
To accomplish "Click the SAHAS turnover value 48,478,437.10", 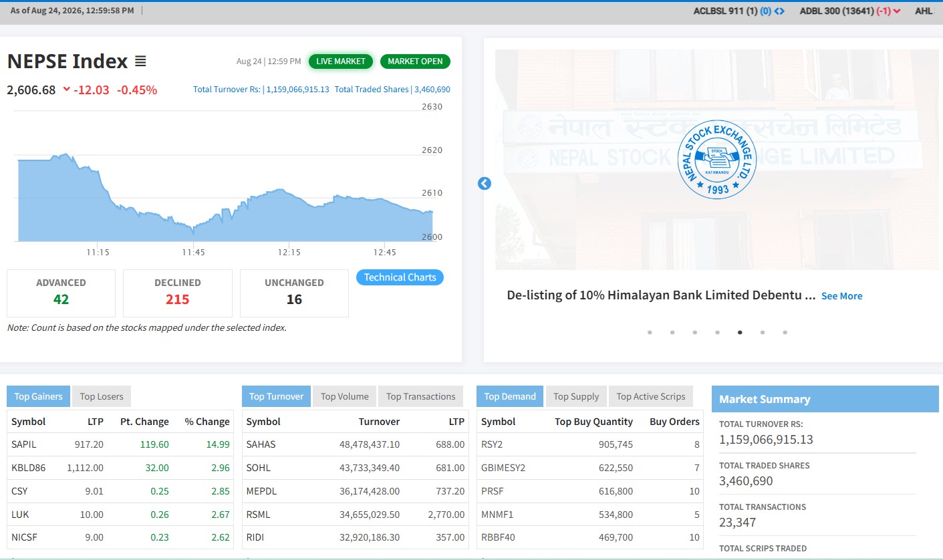I will pyautogui.click(x=370, y=444).
